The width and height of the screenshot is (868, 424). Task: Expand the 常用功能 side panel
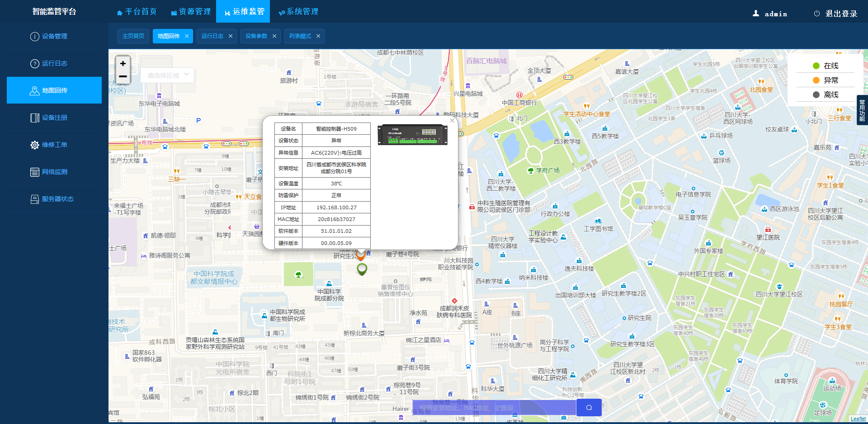(862, 110)
